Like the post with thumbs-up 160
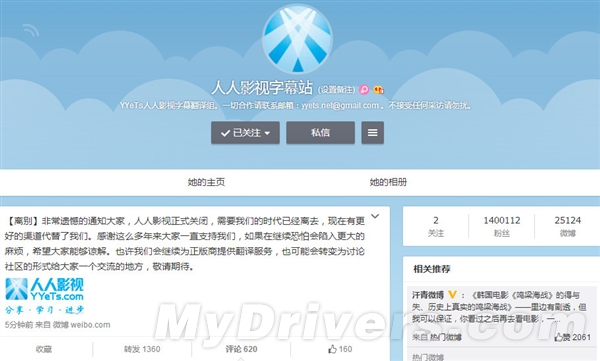 click(340, 349)
